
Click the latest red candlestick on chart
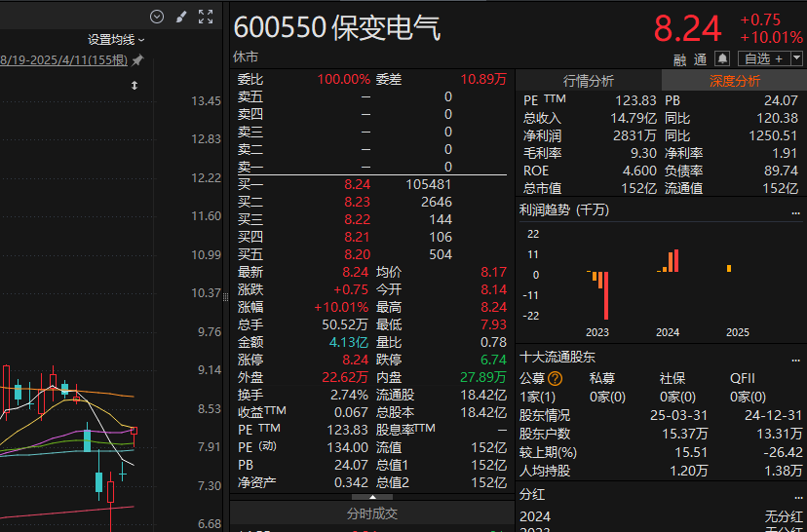[x=134, y=435]
